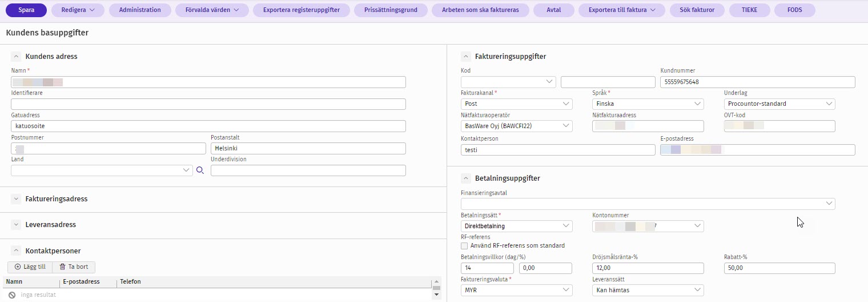Click the E-postadress column header in contacts table

click(88, 282)
